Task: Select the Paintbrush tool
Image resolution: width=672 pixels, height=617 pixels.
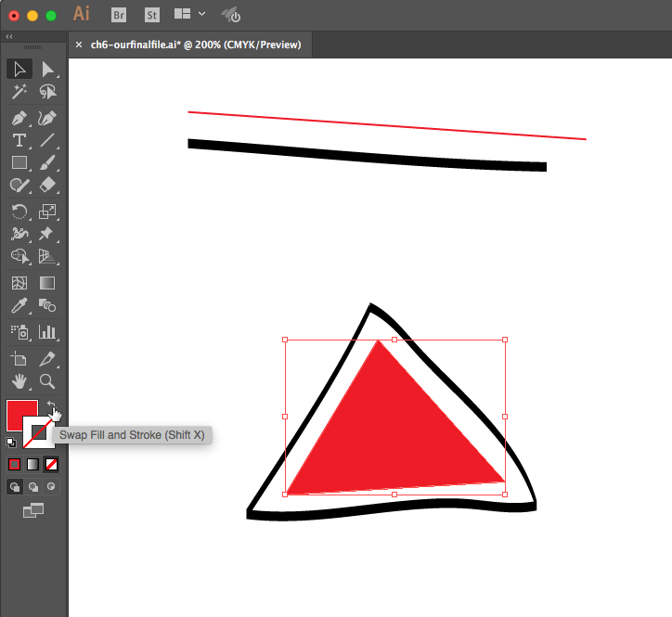Action: click(47, 163)
